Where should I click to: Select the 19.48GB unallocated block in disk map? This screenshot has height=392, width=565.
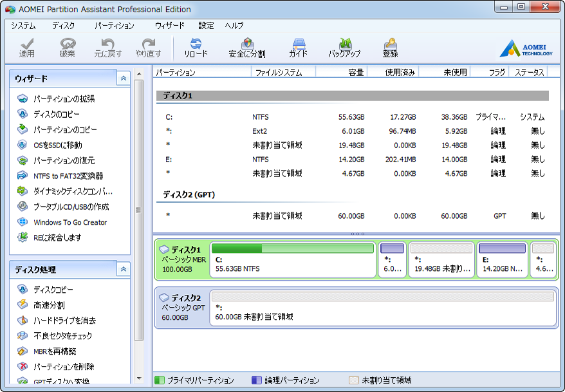pyautogui.click(x=441, y=259)
